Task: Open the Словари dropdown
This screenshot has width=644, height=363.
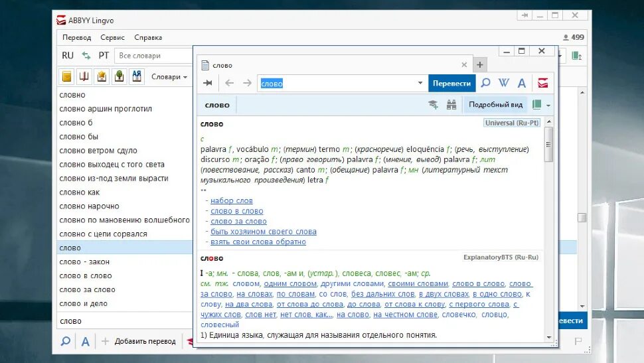Action: coord(169,77)
